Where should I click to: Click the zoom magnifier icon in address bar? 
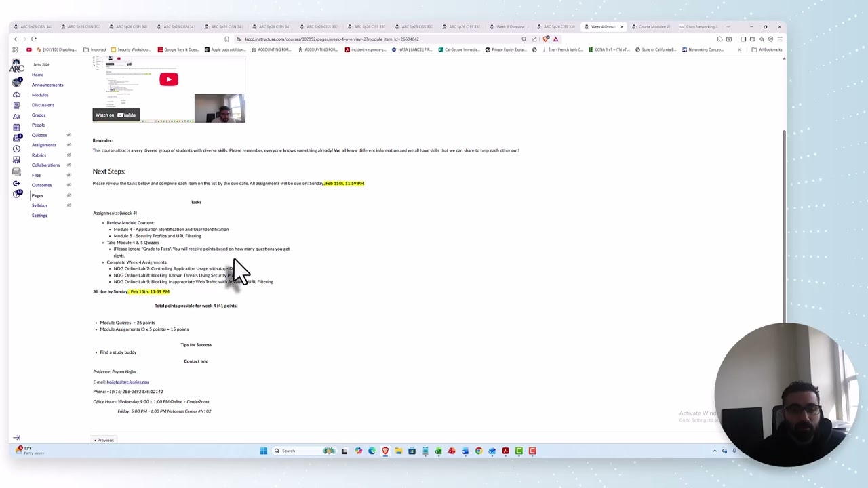(524, 39)
